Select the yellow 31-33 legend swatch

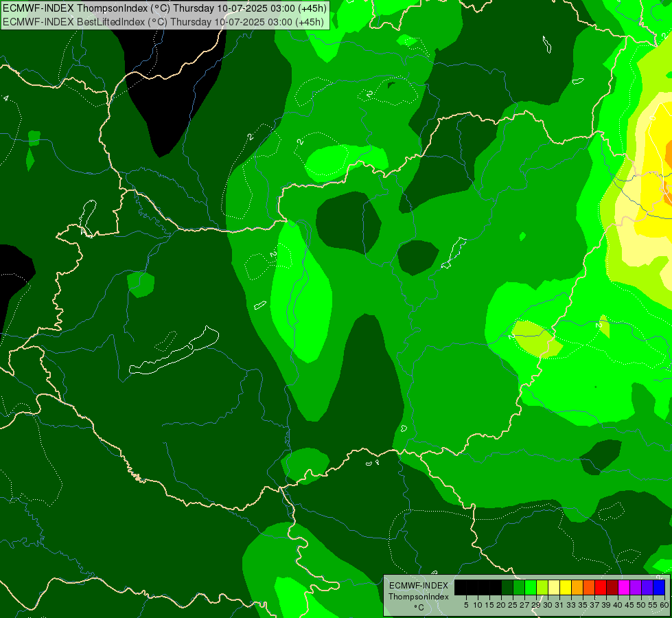click(566, 587)
